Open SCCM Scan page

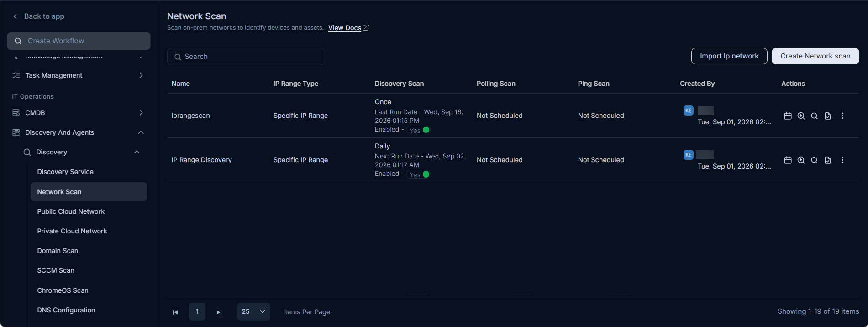point(56,270)
